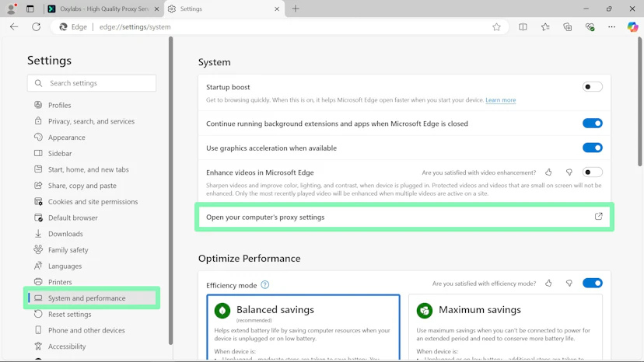Open Downloads settings
The image size is (644, 362).
pyautogui.click(x=65, y=234)
